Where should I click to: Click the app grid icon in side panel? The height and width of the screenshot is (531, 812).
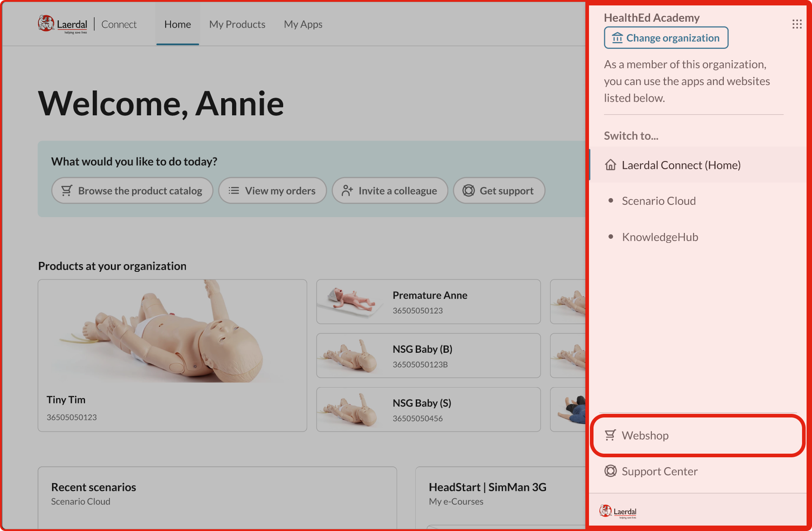(x=797, y=24)
